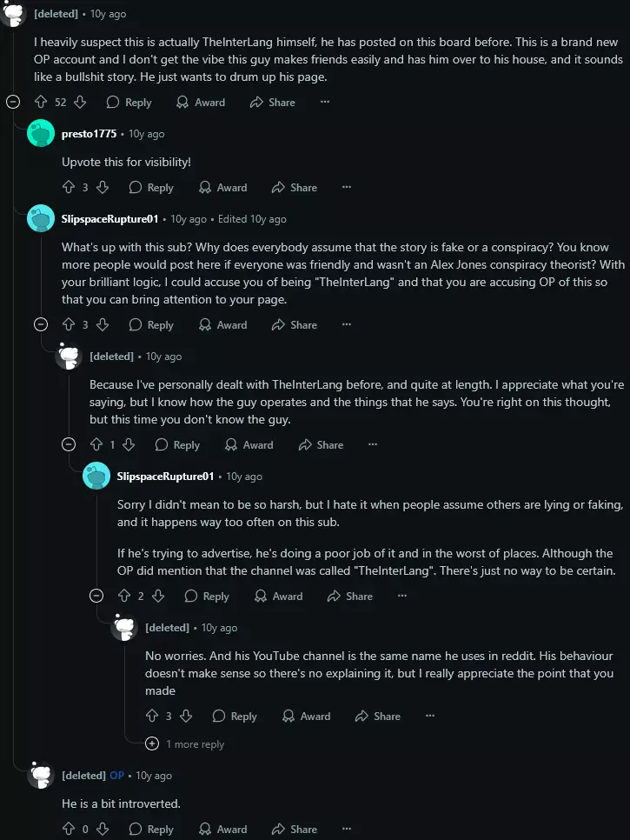Open the presto1775 username profile link

(89, 134)
